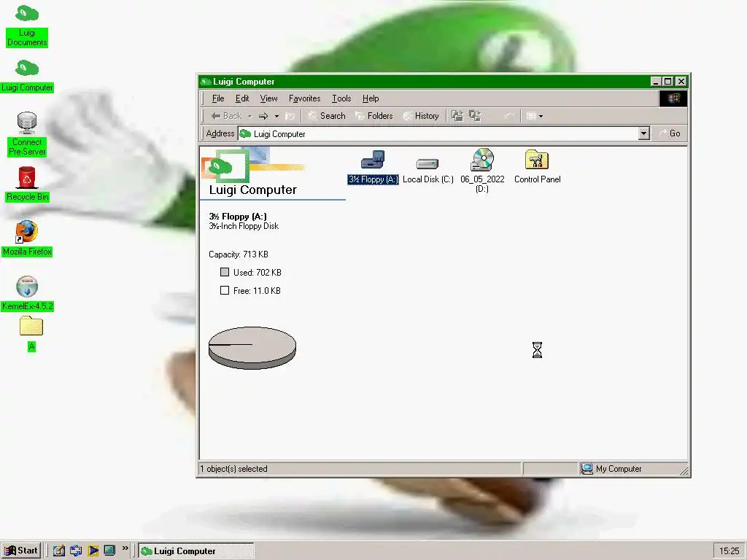Select the KernelEx-4.5.2 installer icon
The height and width of the screenshot is (560, 747).
coord(27,293)
